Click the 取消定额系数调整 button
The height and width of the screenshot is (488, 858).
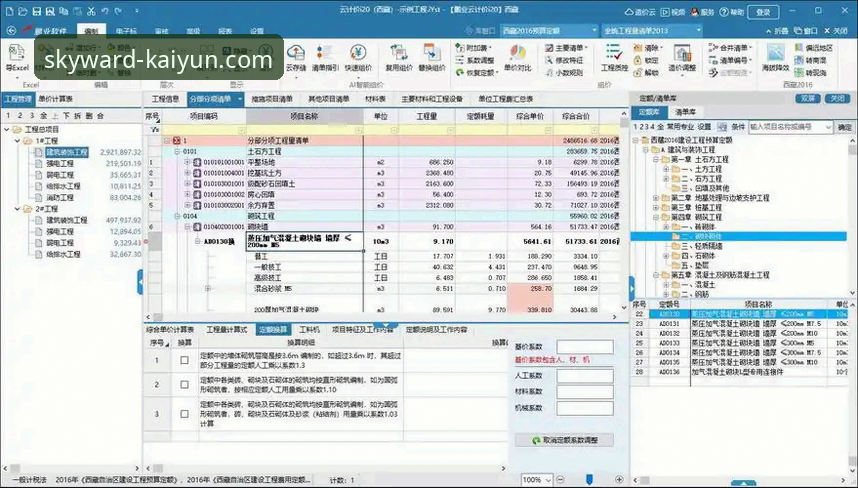click(564, 440)
